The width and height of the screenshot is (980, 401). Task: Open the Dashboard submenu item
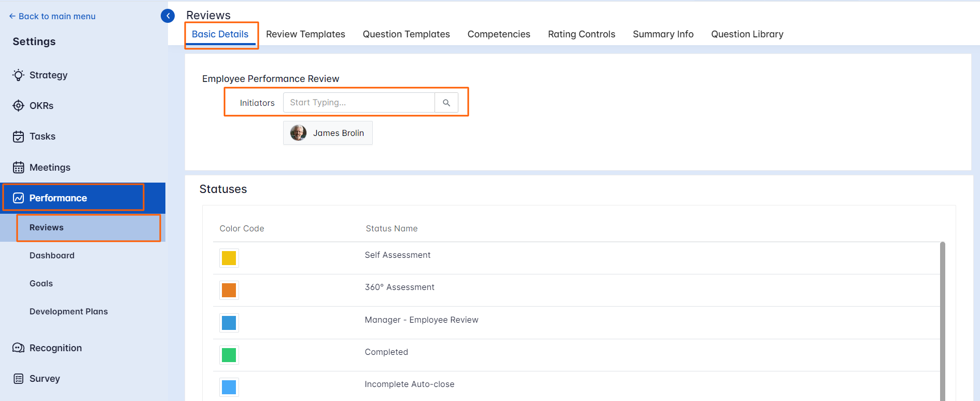coord(52,256)
